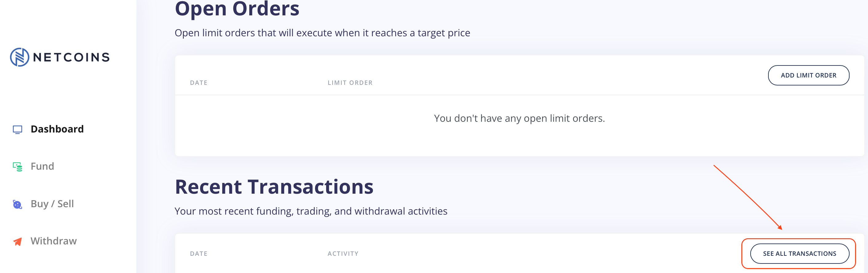Open the Dashboard sidebar item
Image resolution: width=868 pixels, height=273 pixels.
(x=57, y=129)
